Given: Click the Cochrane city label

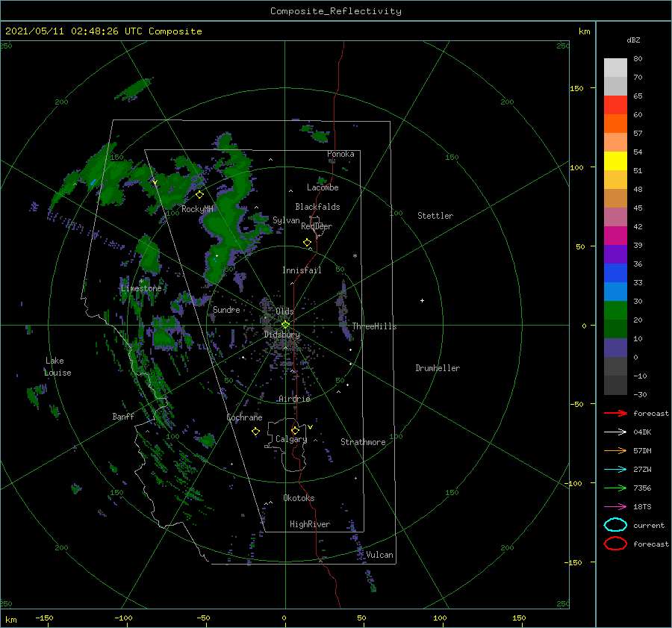Looking at the screenshot, I should [x=244, y=417].
